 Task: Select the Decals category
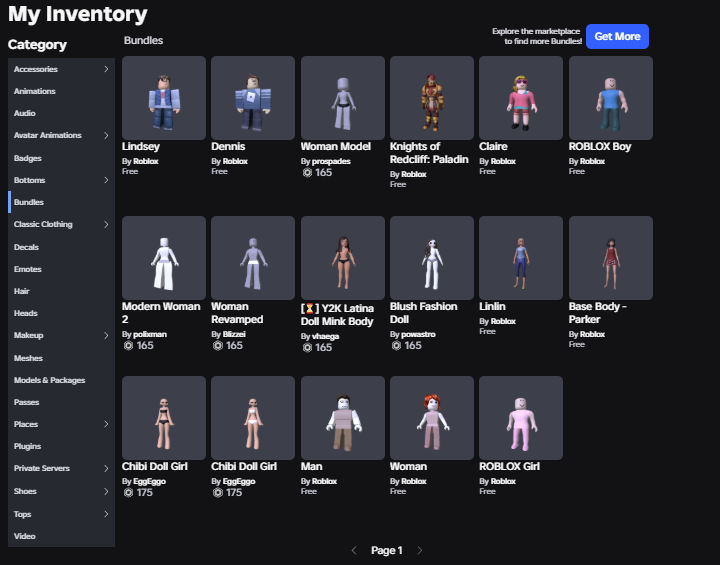[x=61, y=247]
